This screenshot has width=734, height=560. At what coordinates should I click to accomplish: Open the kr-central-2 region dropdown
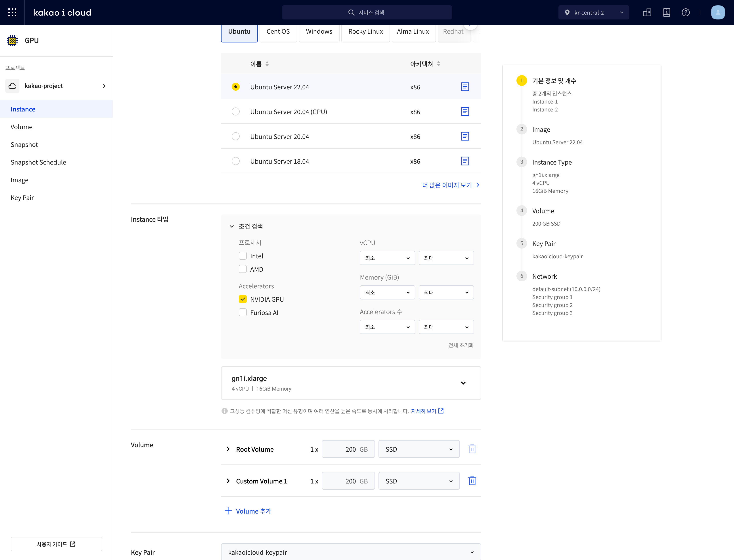click(593, 12)
